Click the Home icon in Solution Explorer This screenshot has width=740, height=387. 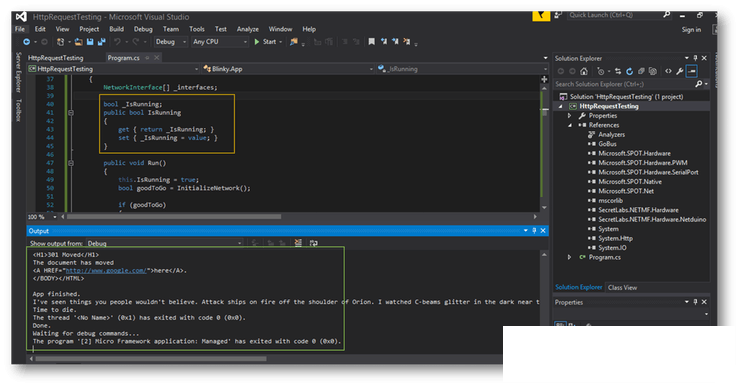tap(584, 71)
